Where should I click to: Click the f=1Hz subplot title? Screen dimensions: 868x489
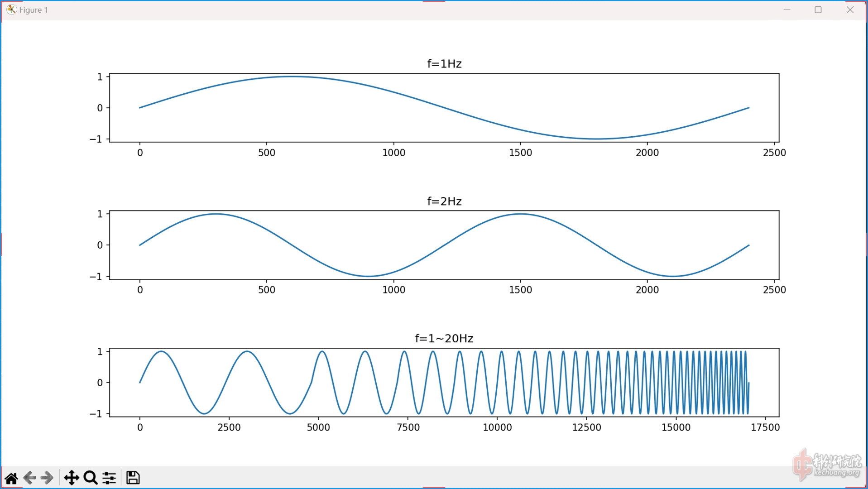(444, 64)
